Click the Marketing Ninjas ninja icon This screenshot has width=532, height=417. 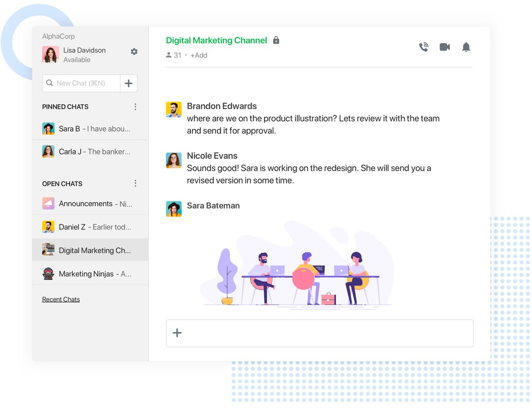tap(48, 274)
